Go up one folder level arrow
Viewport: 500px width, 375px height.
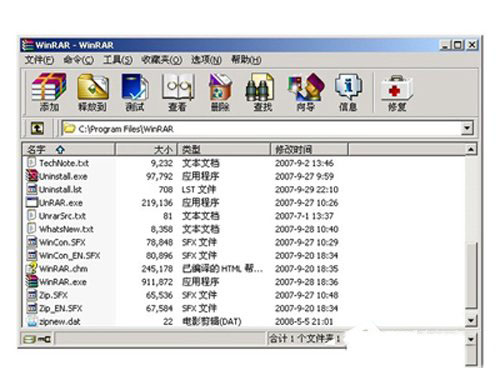click(x=37, y=128)
